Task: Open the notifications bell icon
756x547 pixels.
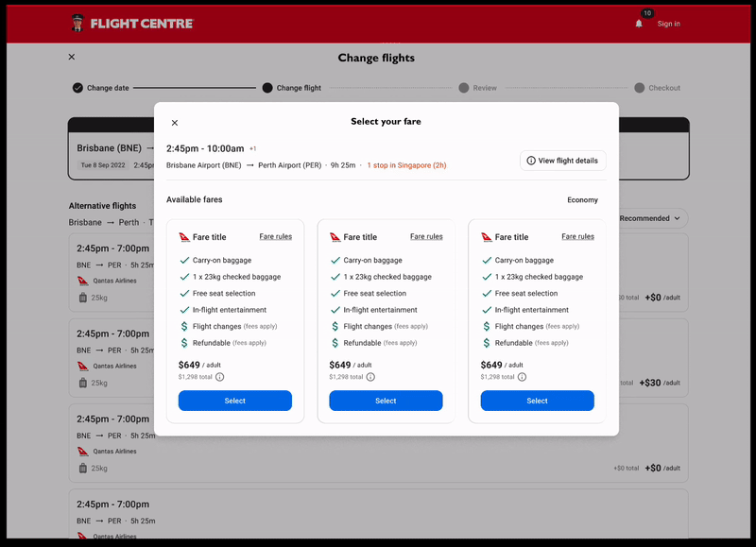Action: click(x=639, y=24)
